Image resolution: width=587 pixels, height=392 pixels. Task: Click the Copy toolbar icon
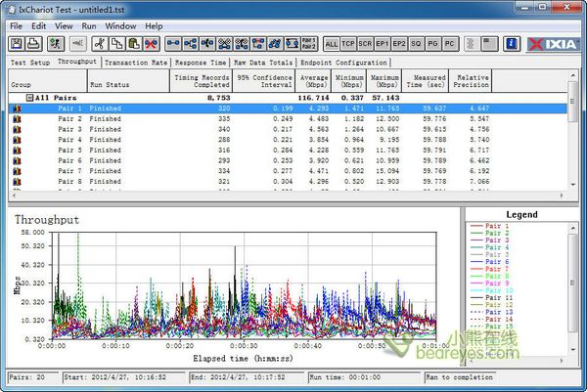[116, 44]
